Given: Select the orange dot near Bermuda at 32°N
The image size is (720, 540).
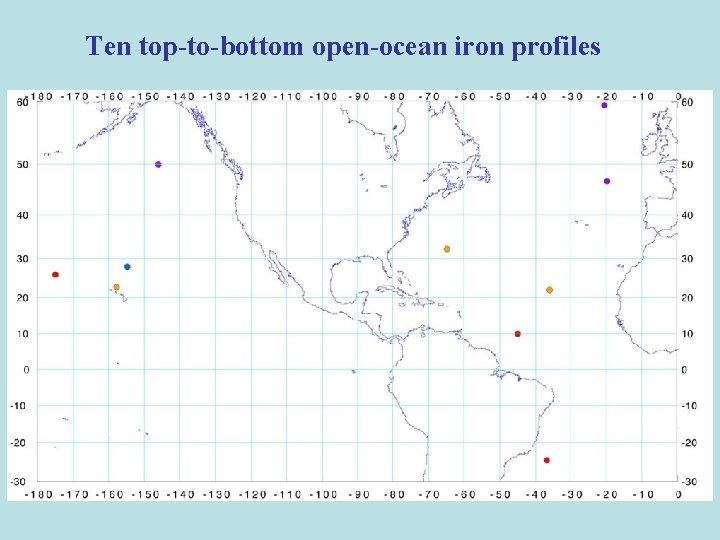Looking at the screenshot, I should click(x=447, y=249).
